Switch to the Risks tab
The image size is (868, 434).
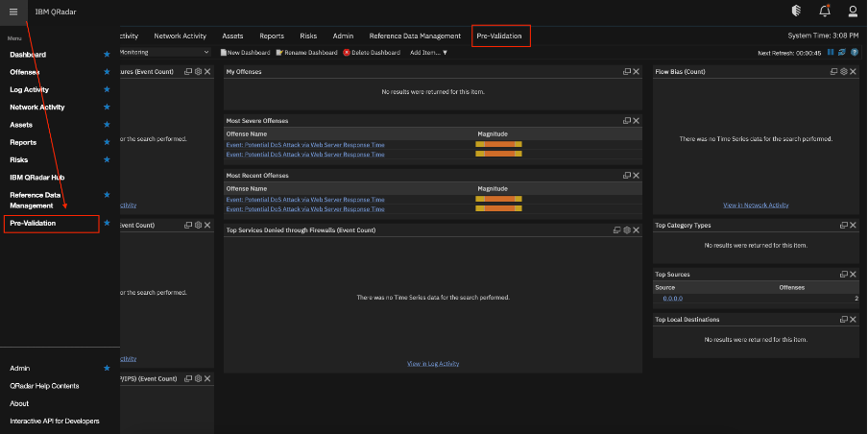tap(308, 36)
